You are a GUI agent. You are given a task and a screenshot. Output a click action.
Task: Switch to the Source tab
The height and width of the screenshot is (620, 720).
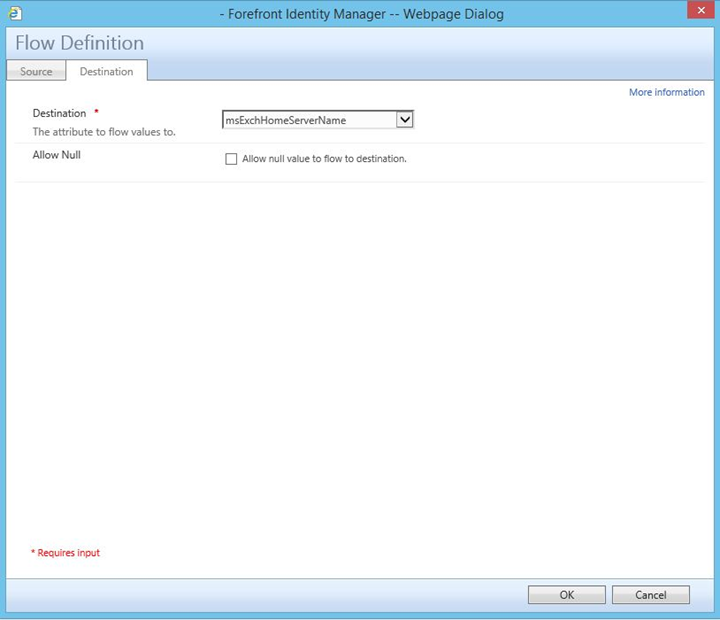pyautogui.click(x=36, y=71)
